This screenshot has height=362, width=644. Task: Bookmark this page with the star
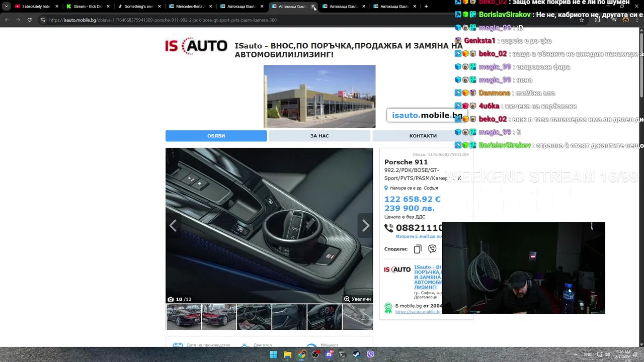[582, 20]
